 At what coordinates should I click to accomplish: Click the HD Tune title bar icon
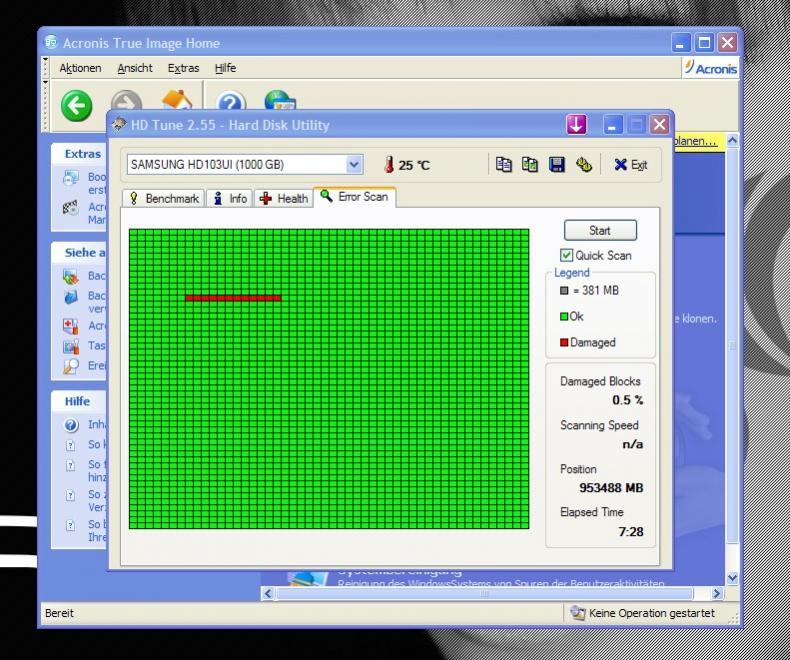119,124
